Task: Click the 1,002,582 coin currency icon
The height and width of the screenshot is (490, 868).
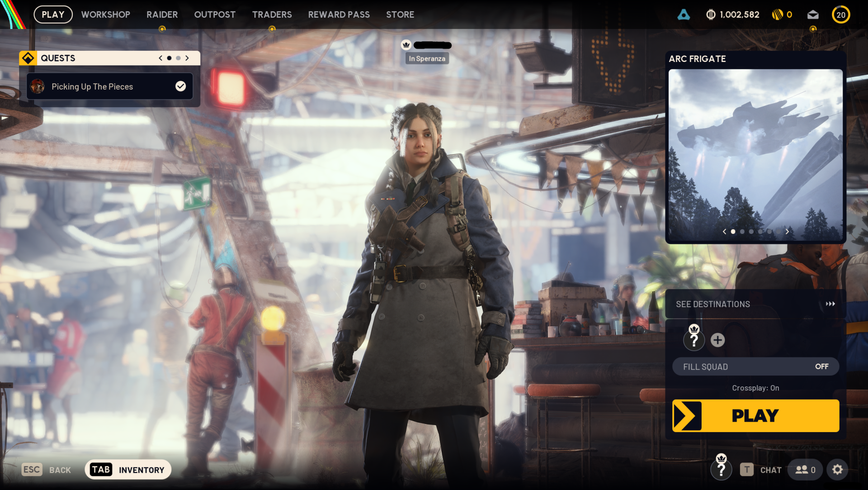Action: [x=711, y=14]
